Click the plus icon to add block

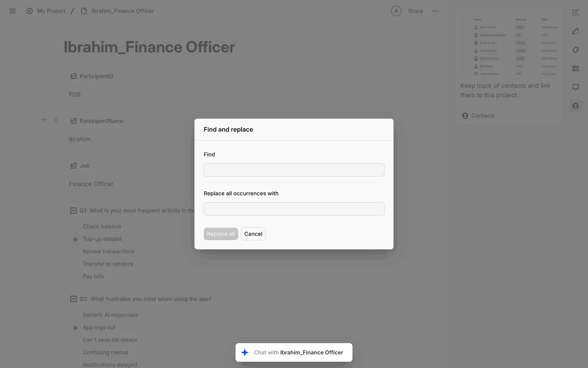44,120
